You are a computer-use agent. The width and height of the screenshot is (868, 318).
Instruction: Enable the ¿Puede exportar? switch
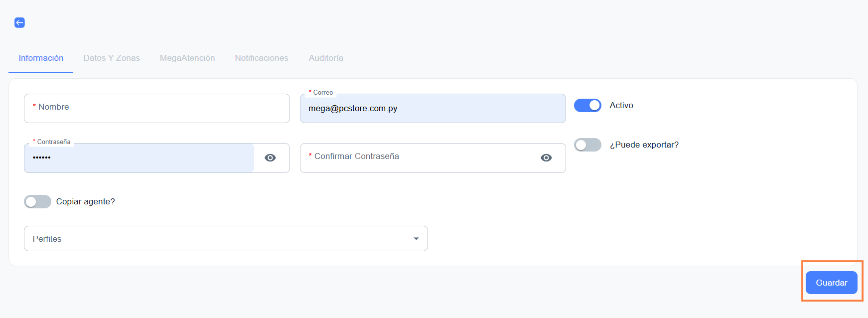[587, 145]
